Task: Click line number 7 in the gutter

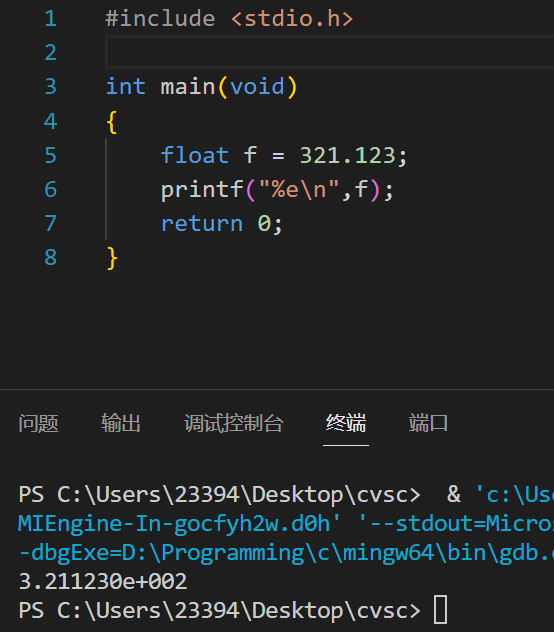Action: pyautogui.click(x=50, y=223)
